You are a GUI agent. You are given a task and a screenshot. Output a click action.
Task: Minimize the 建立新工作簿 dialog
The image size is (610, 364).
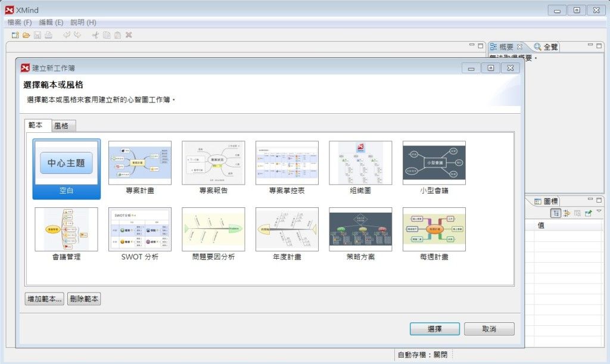(471, 68)
